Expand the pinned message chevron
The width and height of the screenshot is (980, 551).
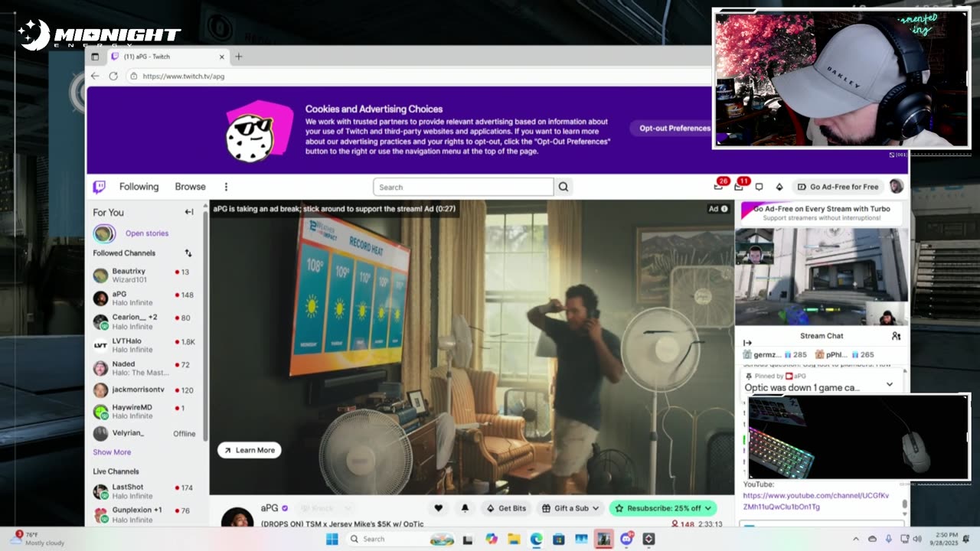point(890,384)
